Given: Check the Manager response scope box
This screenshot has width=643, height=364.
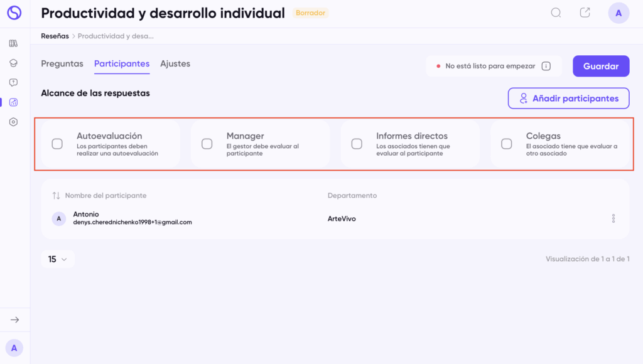Looking at the screenshot, I should coord(207,144).
